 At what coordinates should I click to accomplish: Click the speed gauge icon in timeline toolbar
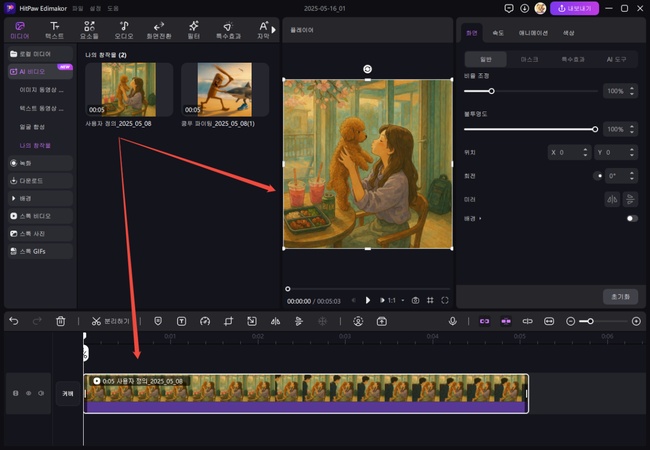click(x=205, y=321)
